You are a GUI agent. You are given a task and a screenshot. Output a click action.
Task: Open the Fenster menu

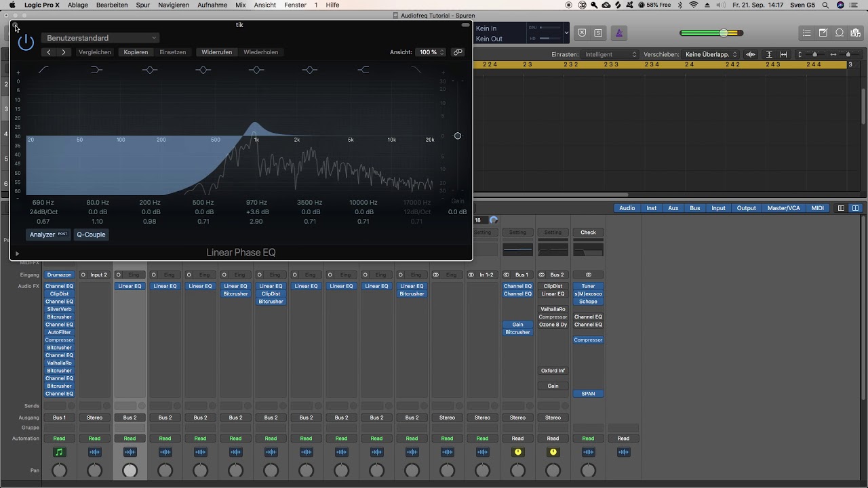pos(295,5)
